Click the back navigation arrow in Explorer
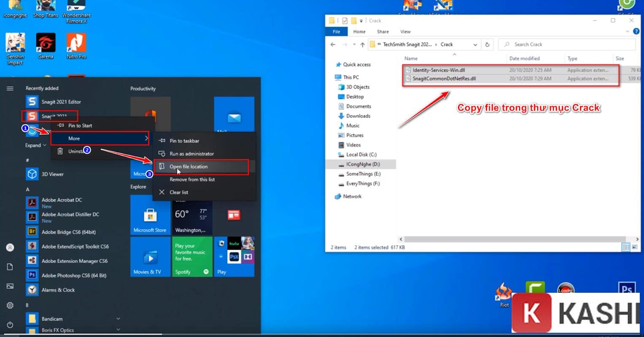Image resolution: width=644 pixels, height=337 pixels. (333, 44)
